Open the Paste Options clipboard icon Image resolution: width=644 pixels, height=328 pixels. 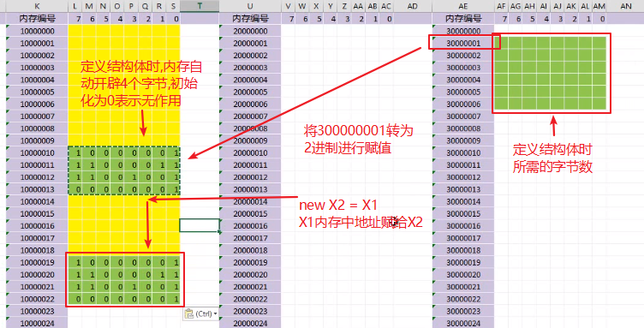point(189,314)
